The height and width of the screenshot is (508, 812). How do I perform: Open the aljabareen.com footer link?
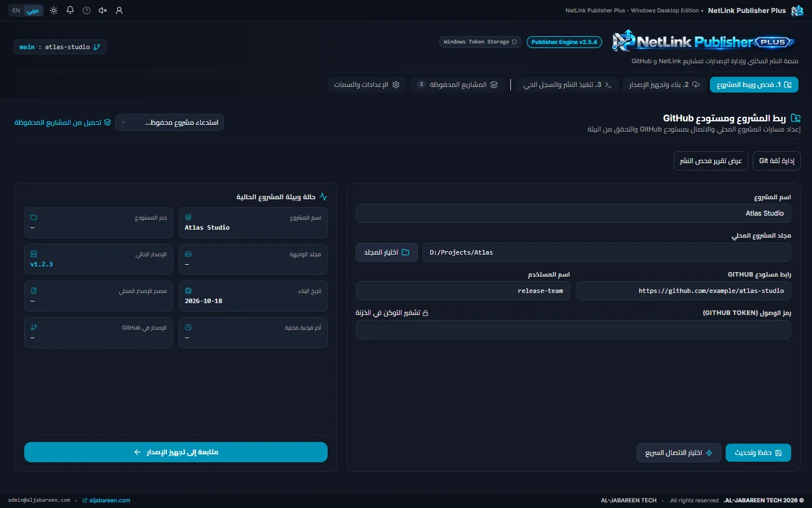pos(106,500)
